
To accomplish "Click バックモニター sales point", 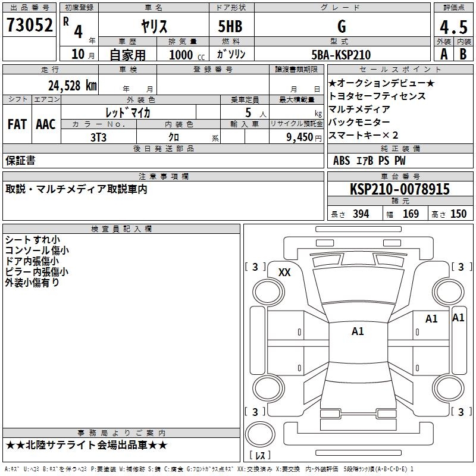I will point(359,122).
